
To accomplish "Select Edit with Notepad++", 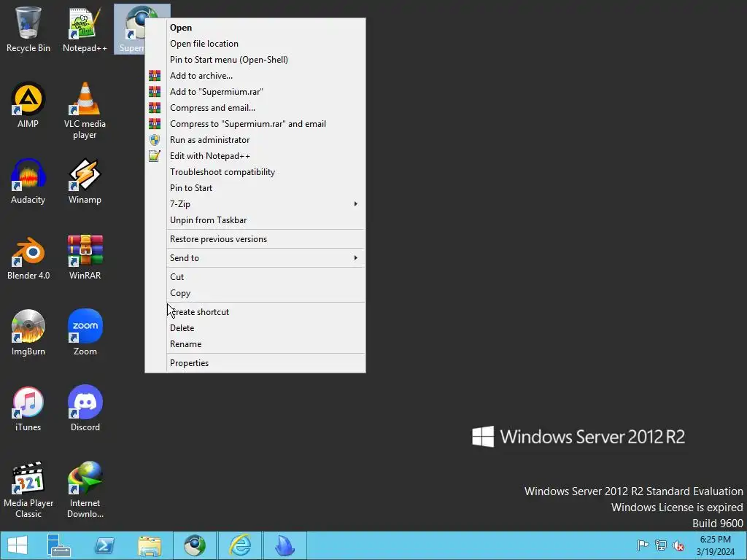I will (255, 156).
